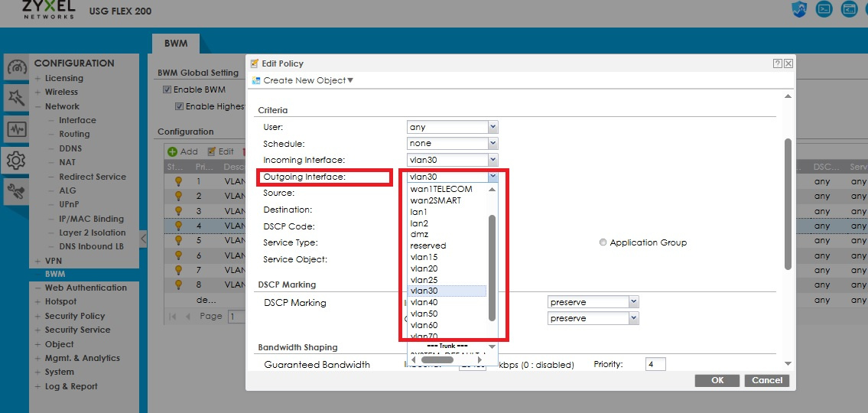Open the Schedule dropdown showing none
The width and height of the screenshot is (868, 413).
point(453,143)
